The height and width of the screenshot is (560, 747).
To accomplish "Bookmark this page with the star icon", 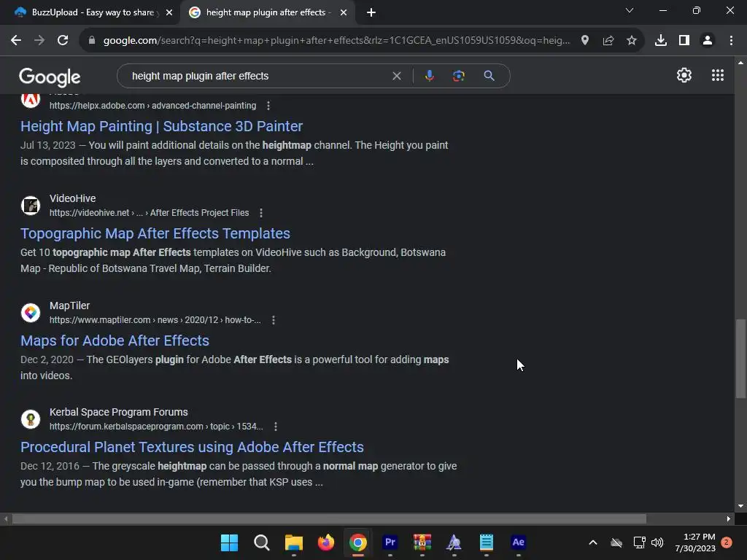I will coord(632,41).
